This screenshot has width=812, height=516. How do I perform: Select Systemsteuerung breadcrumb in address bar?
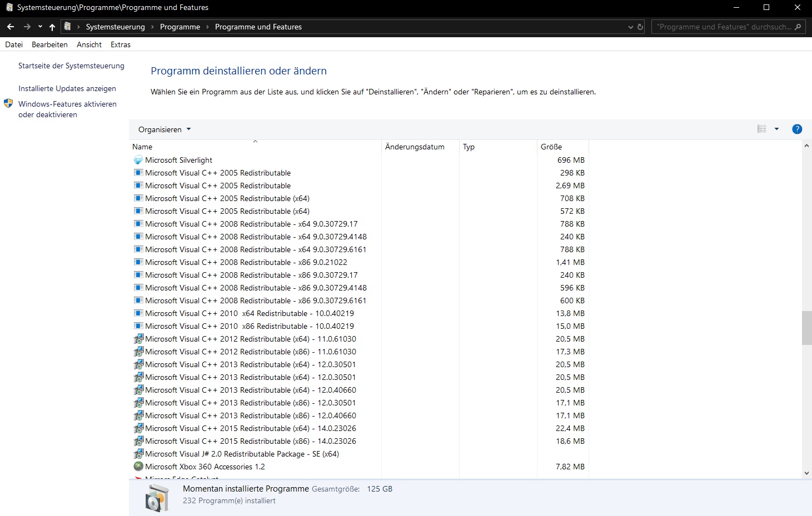click(x=115, y=27)
